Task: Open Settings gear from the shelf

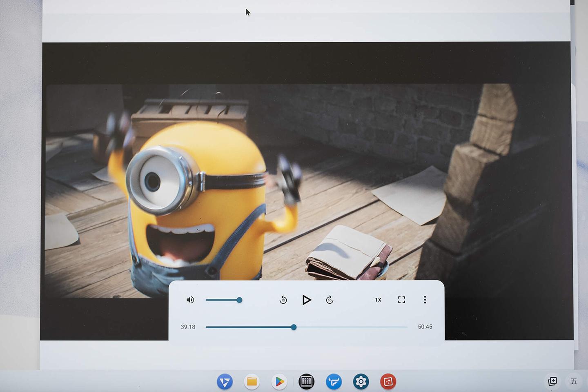Action: point(361,382)
